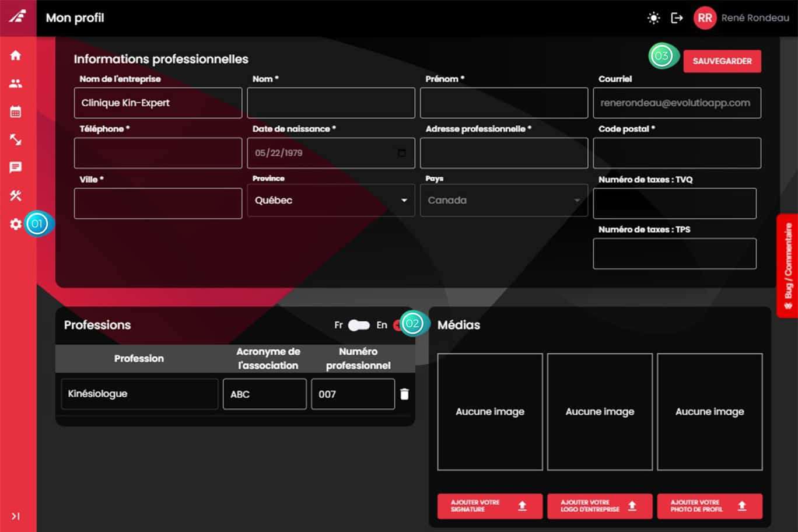Expand the sidebar with the bottom arrow icon

pos(16,516)
